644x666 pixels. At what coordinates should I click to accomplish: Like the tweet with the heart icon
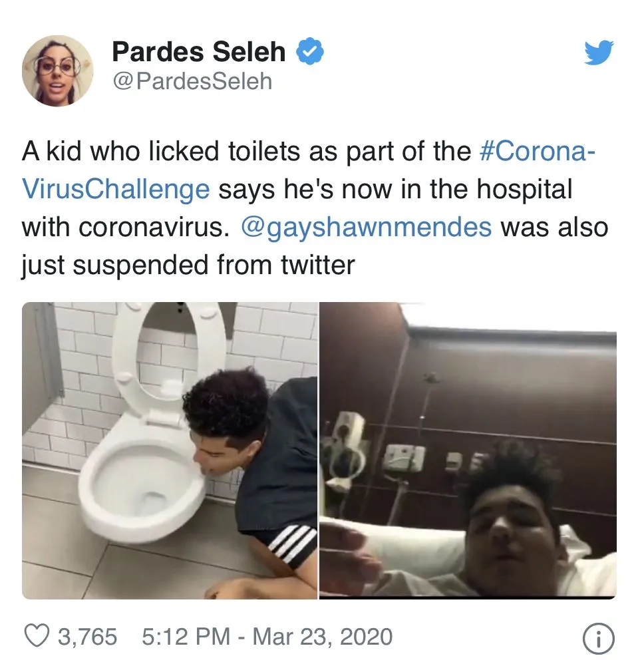(x=37, y=636)
